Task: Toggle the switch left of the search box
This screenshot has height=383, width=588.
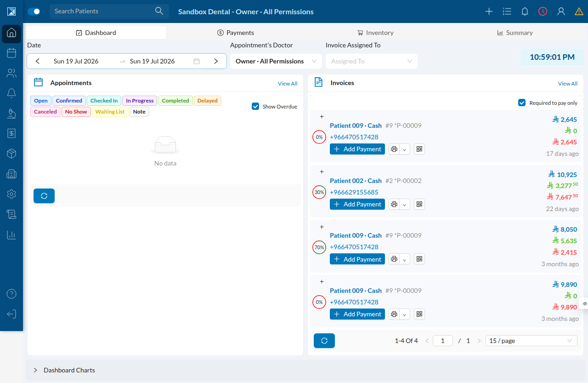Action: 34,11
